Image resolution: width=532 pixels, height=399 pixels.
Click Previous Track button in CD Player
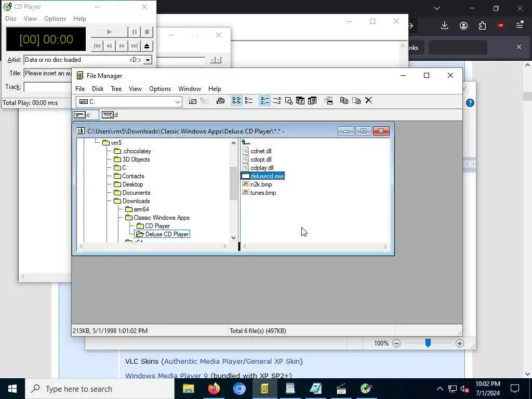click(97, 46)
